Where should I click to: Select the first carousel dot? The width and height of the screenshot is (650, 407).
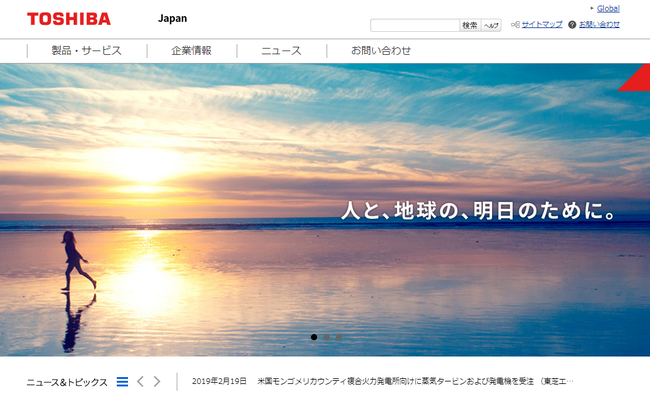[x=314, y=337]
